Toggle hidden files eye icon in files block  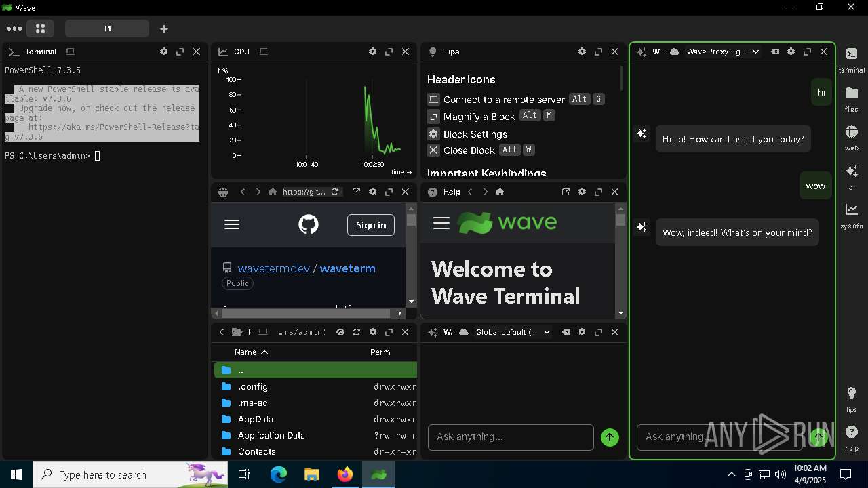(340, 332)
